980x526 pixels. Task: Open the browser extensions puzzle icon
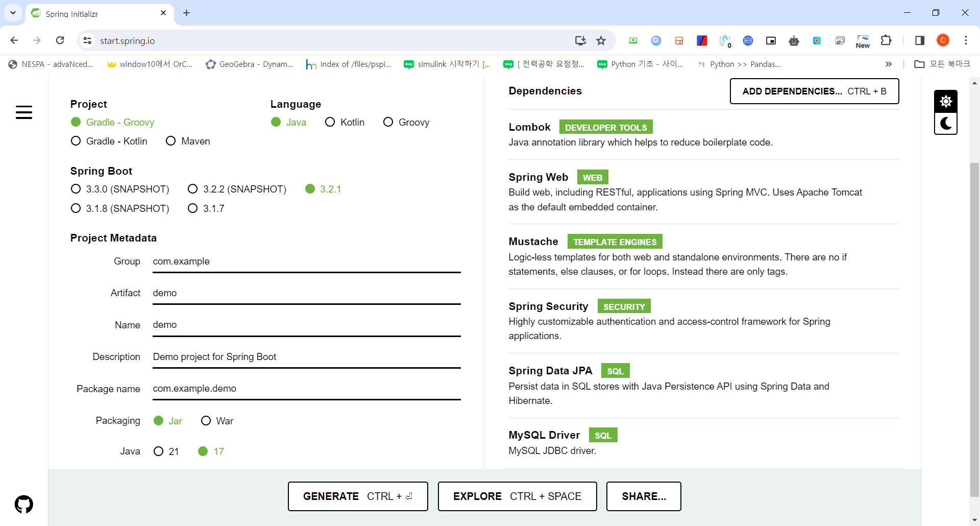886,40
